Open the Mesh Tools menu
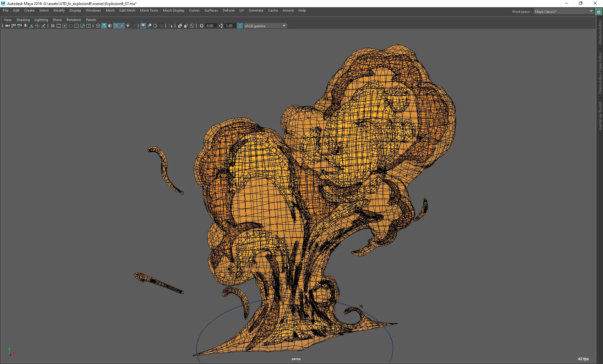Image resolution: width=603 pixels, height=364 pixels. coord(149,10)
